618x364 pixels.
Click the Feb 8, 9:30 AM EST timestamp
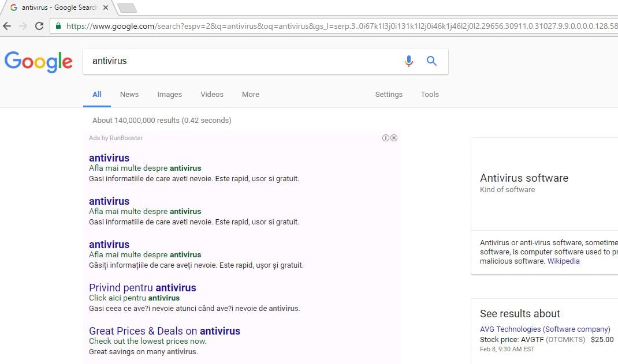tap(507, 350)
